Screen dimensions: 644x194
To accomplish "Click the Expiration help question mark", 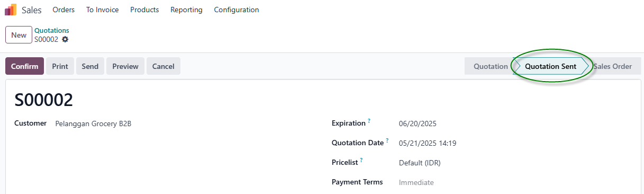I will point(369,121).
